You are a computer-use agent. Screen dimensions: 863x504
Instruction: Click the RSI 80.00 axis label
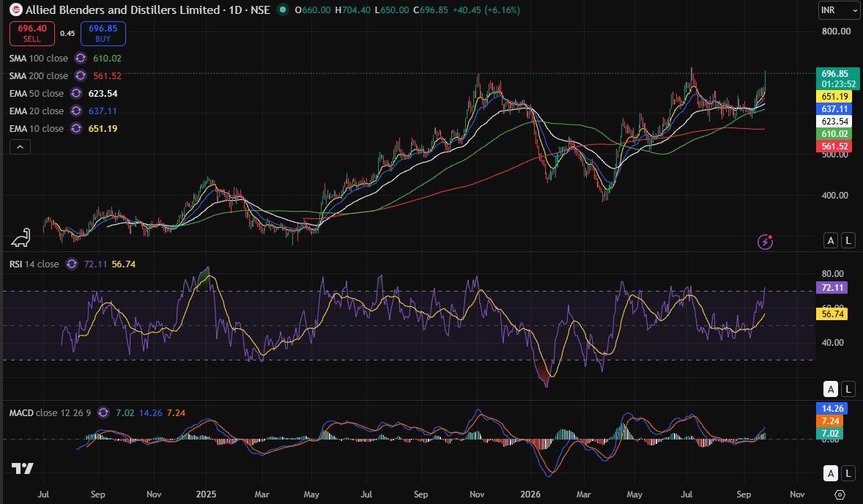(832, 274)
